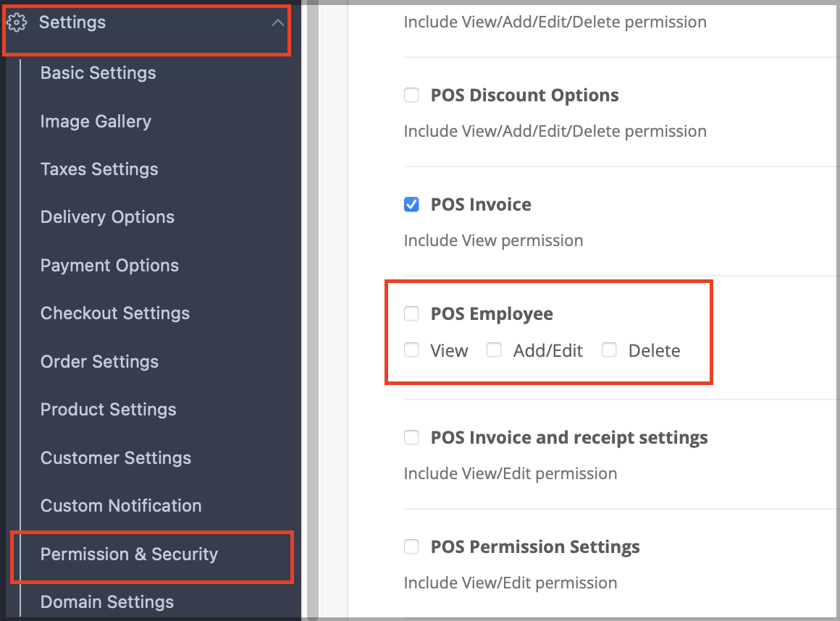Check the POS Employee checkbox
Image resolution: width=840 pixels, height=621 pixels.
[x=411, y=313]
